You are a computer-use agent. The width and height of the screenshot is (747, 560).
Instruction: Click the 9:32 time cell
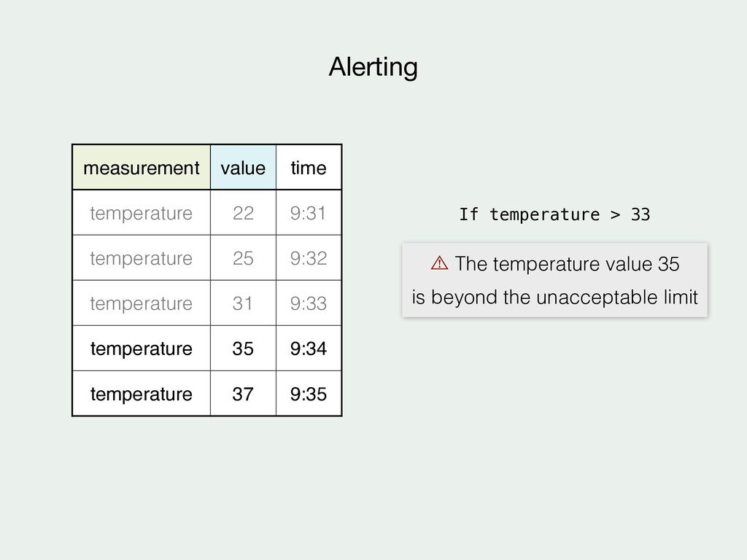(309, 257)
